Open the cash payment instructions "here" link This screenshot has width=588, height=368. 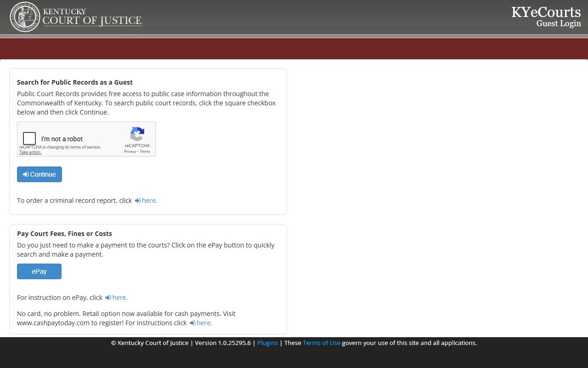pos(204,323)
